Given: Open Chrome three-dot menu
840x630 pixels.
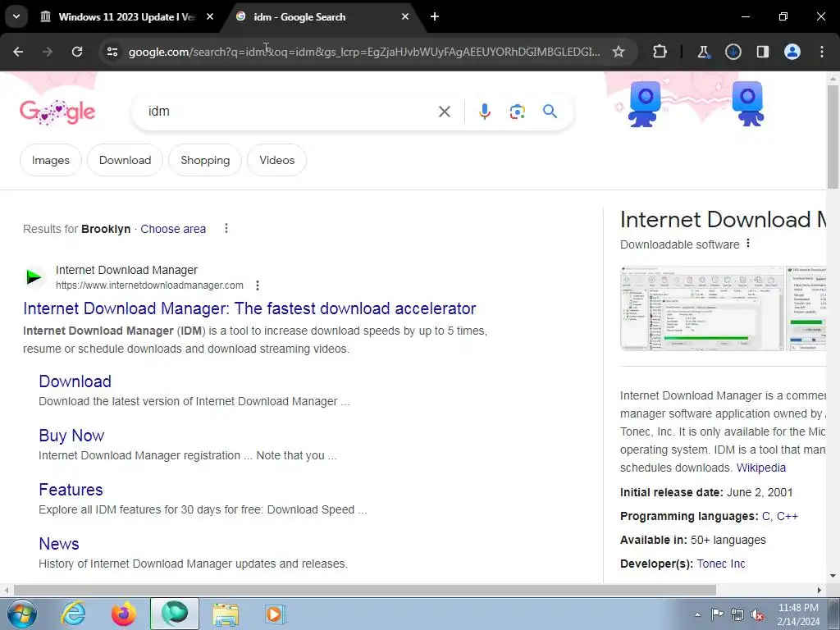Looking at the screenshot, I should [x=822, y=52].
